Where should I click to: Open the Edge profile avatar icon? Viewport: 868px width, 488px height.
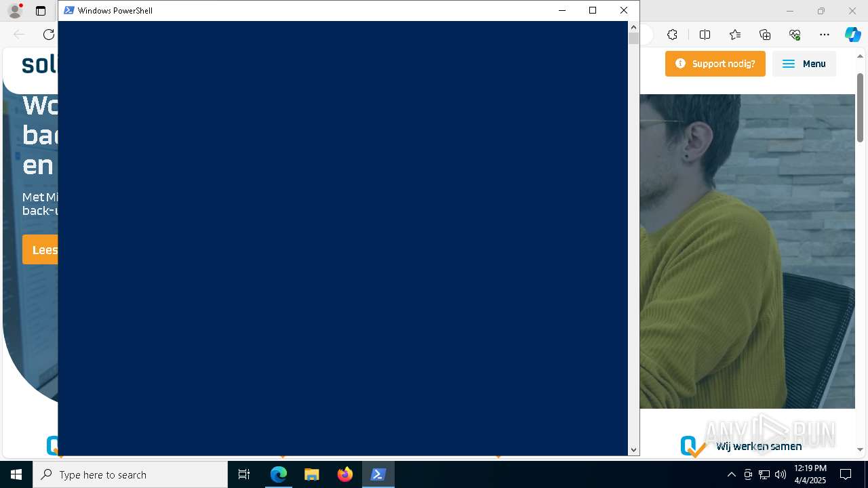pos(14,11)
